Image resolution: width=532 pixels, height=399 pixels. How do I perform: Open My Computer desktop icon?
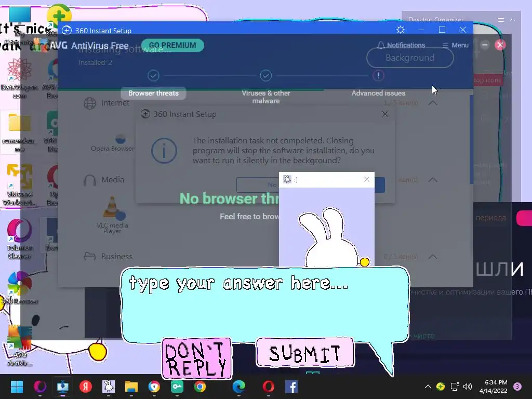coord(19,25)
